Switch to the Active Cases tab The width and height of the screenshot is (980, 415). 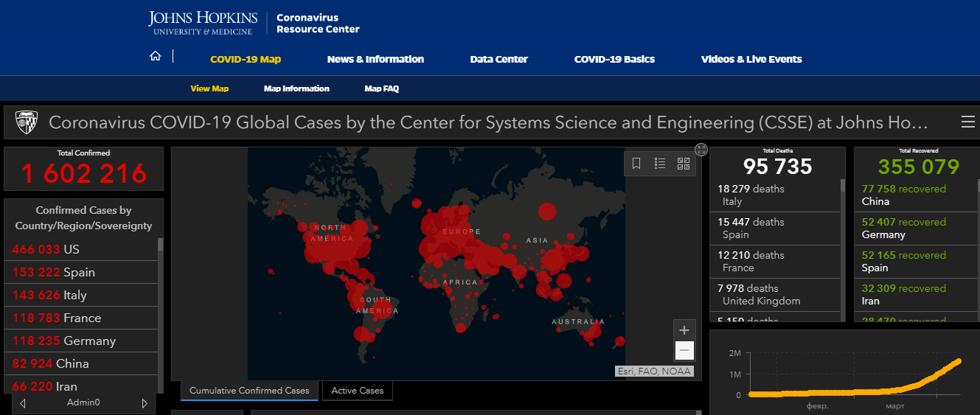pos(358,391)
